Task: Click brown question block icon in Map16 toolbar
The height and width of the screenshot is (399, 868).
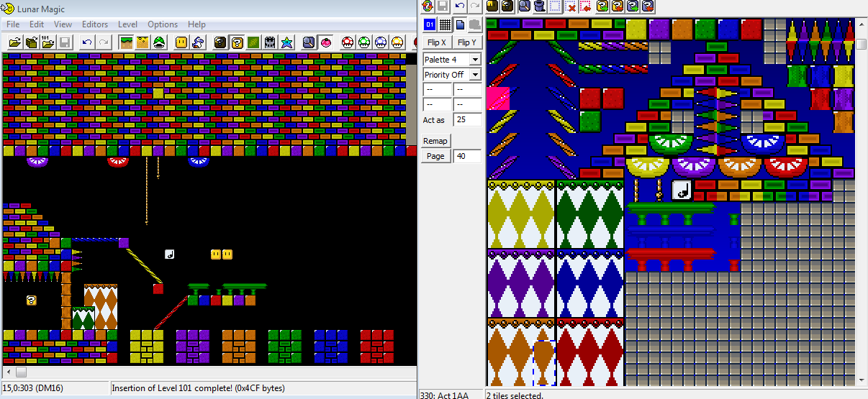Action: [x=507, y=6]
